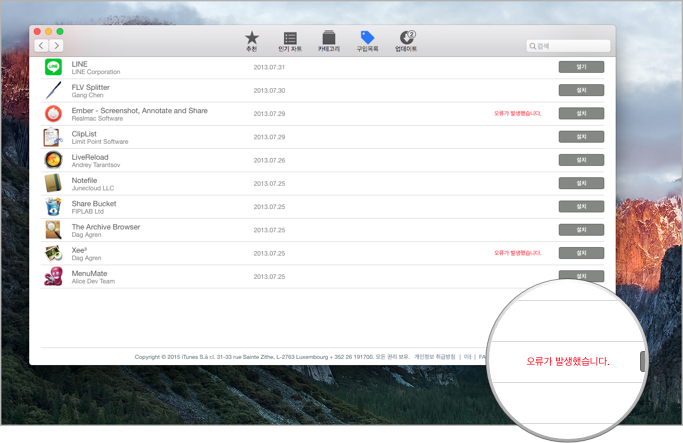This screenshot has width=683, height=443.
Task: Click the LINE app icon
Action: pos(53,67)
